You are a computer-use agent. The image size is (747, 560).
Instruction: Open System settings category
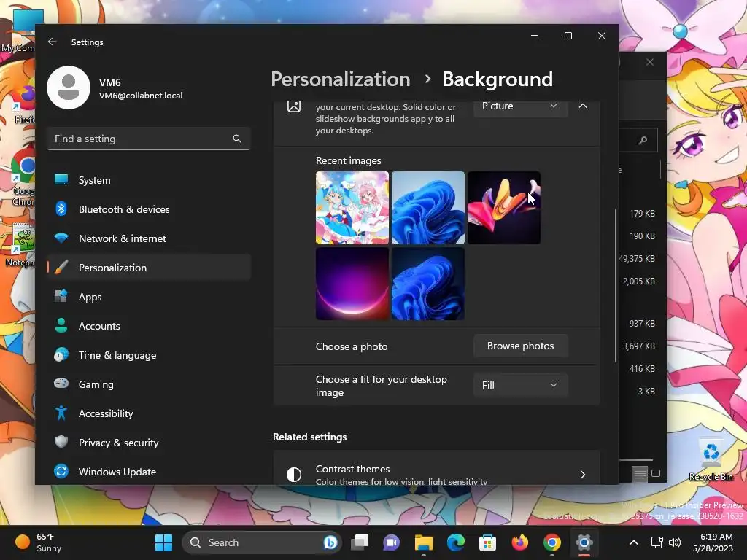coord(149,181)
